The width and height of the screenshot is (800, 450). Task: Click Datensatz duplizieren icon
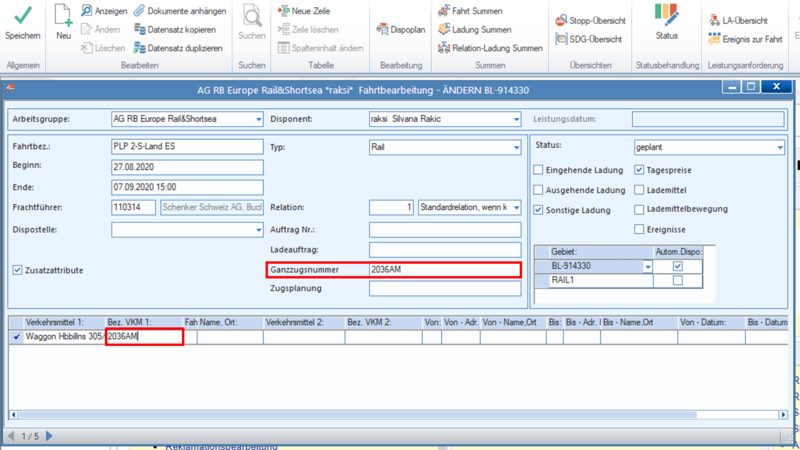(x=139, y=48)
